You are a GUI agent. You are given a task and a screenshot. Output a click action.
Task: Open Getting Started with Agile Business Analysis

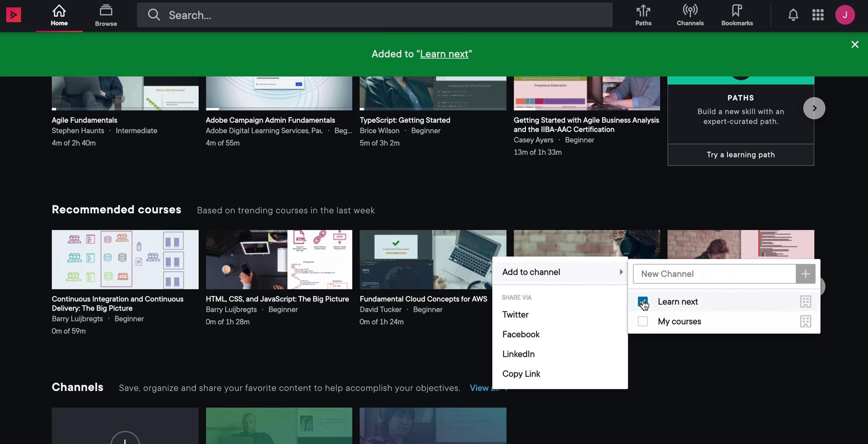pyautogui.click(x=586, y=125)
